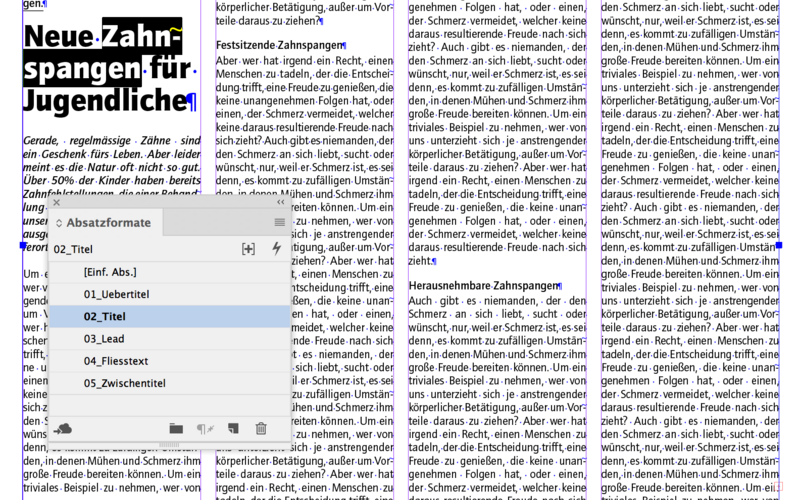Select the Absatzformate tab
The width and height of the screenshot is (800, 500).
point(108,222)
